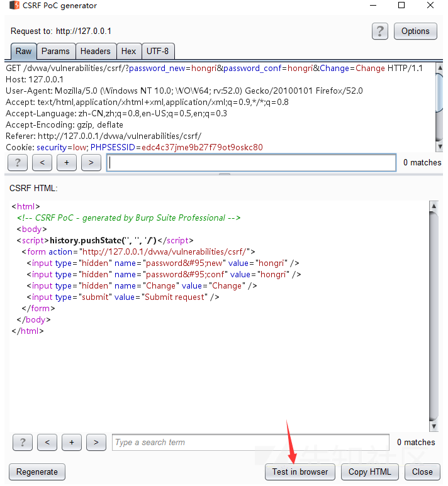
Task: Click the PHPSESSID cookie value
Action: [x=202, y=148]
